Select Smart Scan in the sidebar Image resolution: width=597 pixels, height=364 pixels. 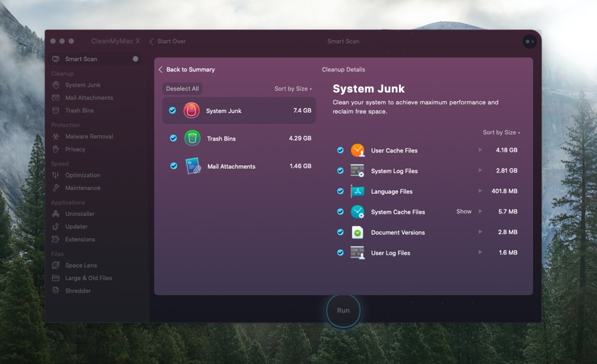coord(96,59)
